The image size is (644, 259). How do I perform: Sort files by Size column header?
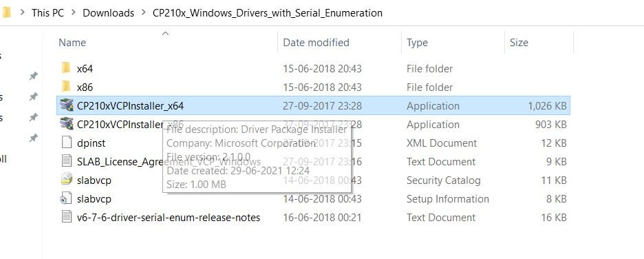click(519, 42)
